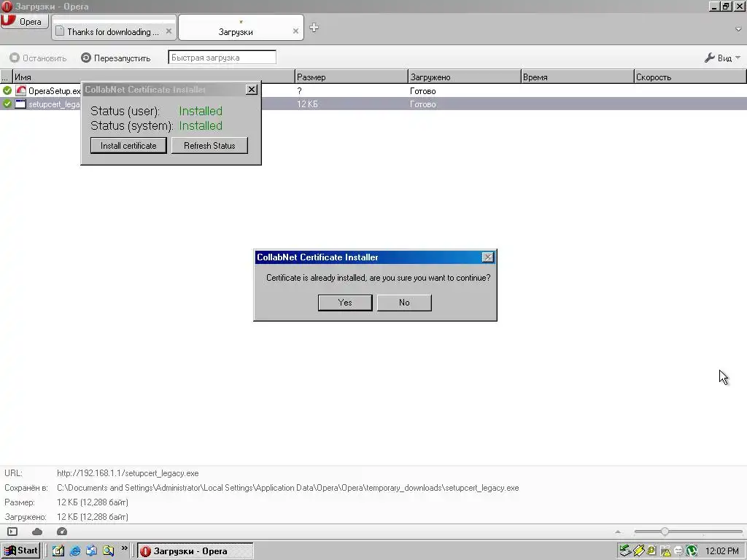Select the Загрузки tab

236,31
